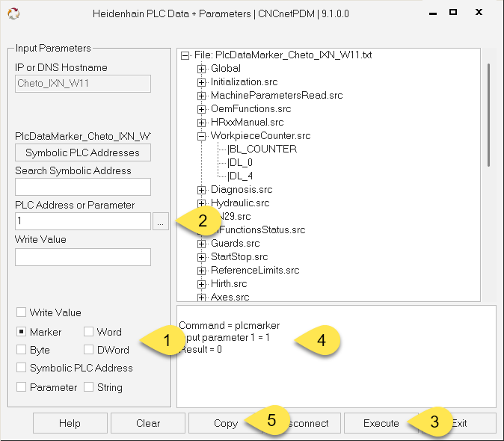The height and width of the screenshot is (441, 504).
Task: Click the tree view vertical scrollbar
Action: click(488, 115)
